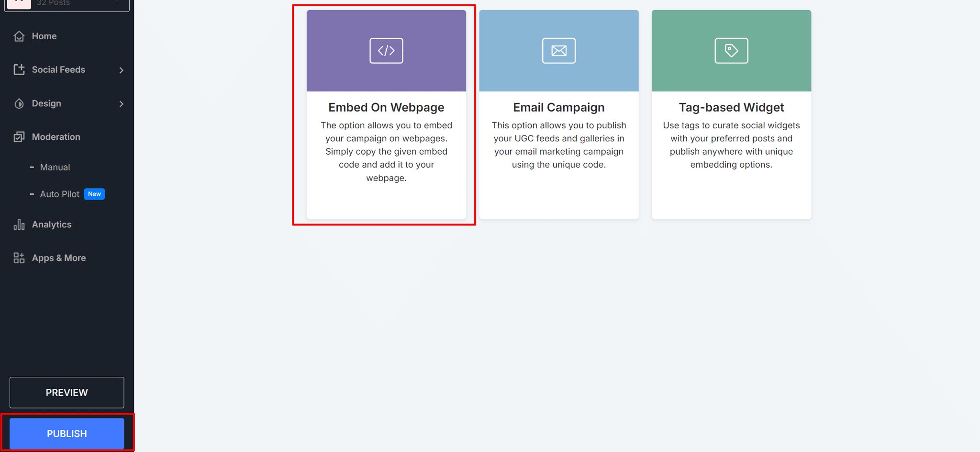Choose the Tag-based Widget option
This screenshot has height=452, width=980.
731,114
